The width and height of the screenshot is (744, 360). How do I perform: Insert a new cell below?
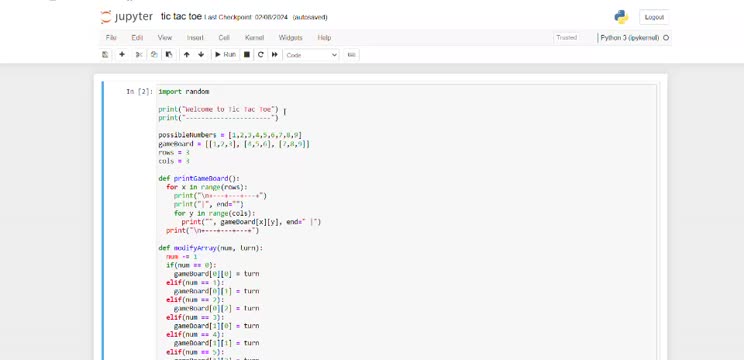coord(122,55)
